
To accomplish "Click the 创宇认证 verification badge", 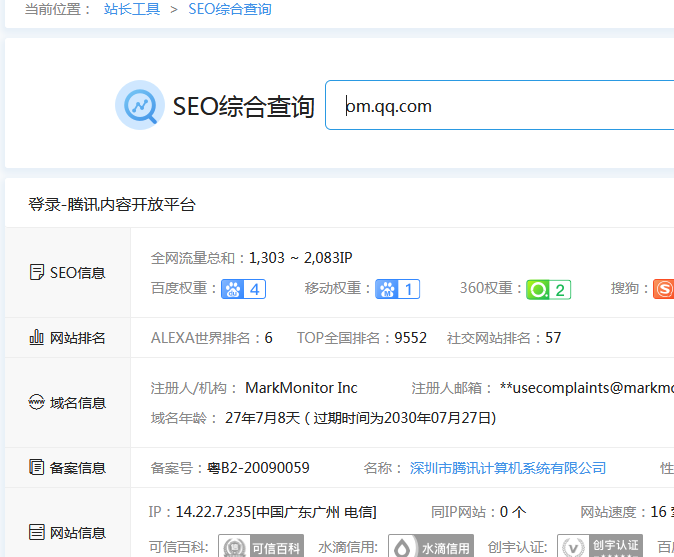I will (x=600, y=547).
